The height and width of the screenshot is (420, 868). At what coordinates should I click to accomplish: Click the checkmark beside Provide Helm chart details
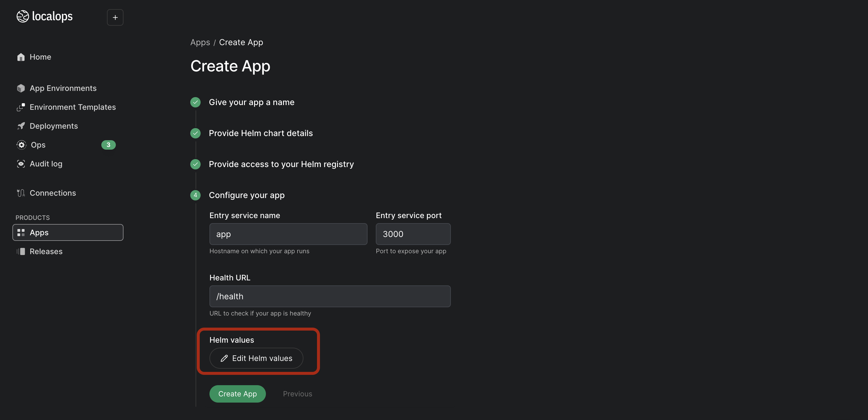(196, 133)
